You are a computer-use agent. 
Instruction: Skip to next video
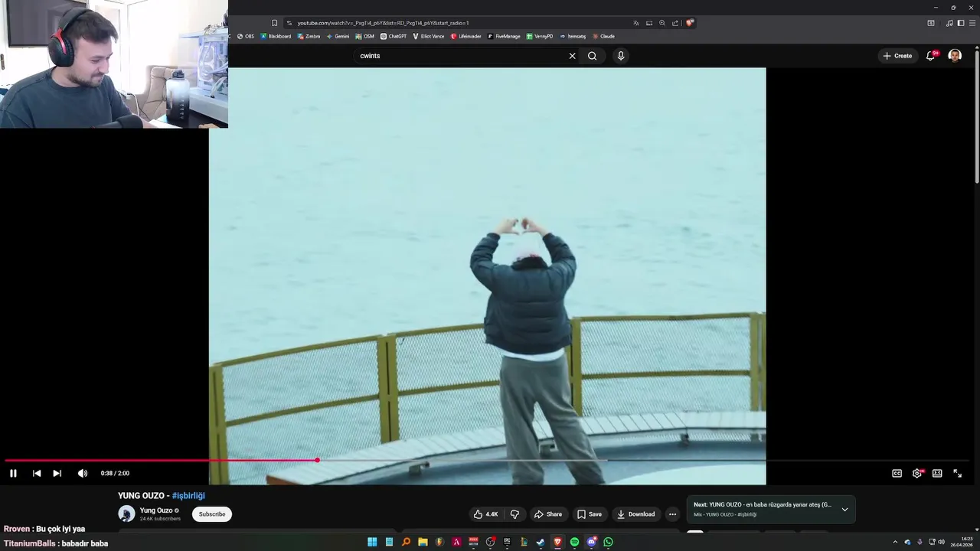[x=57, y=474]
